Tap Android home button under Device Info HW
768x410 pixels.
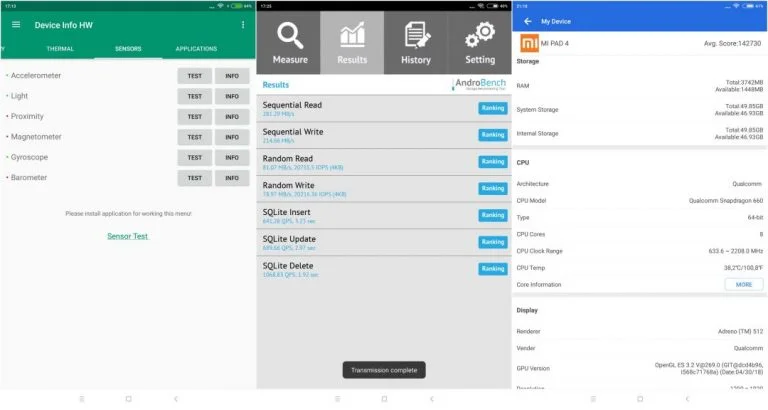click(x=128, y=399)
